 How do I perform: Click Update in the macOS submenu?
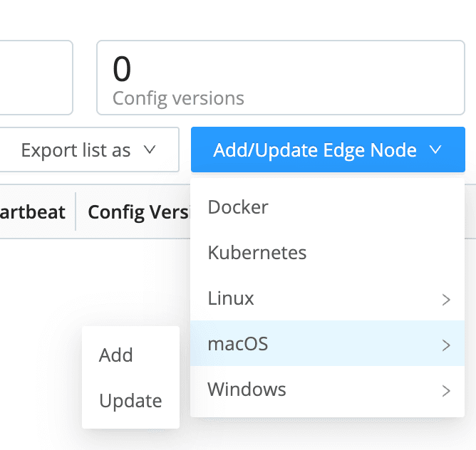coord(130,400)
